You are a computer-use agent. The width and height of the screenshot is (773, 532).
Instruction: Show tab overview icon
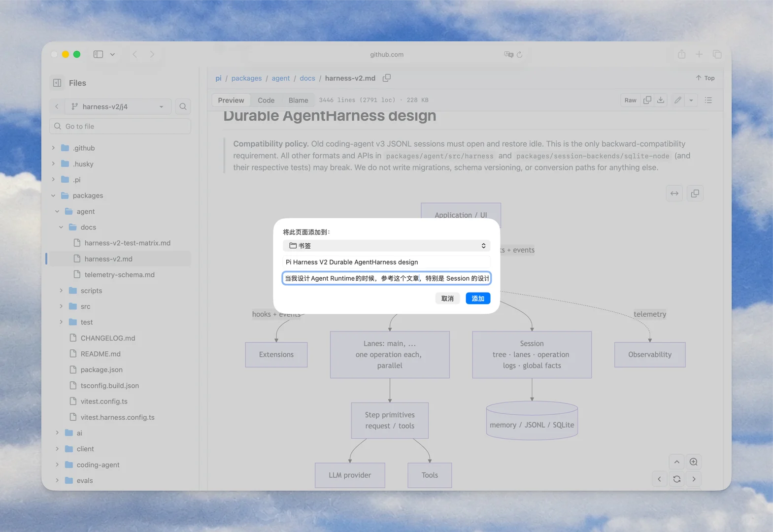tap(717, 54)
